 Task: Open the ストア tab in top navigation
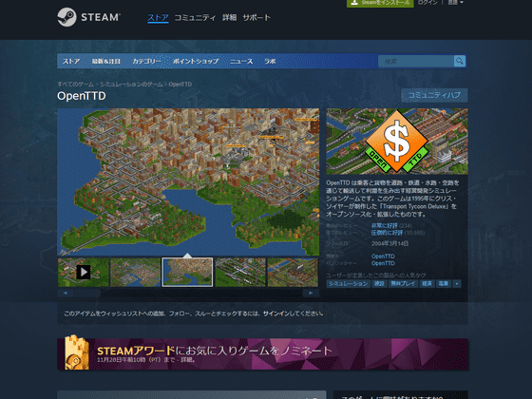(158, 18)
